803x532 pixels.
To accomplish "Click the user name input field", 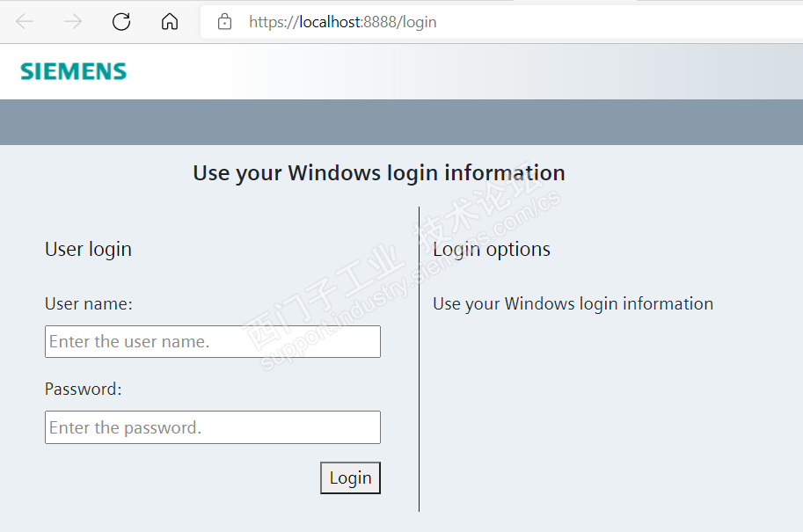I will point(212,341).
